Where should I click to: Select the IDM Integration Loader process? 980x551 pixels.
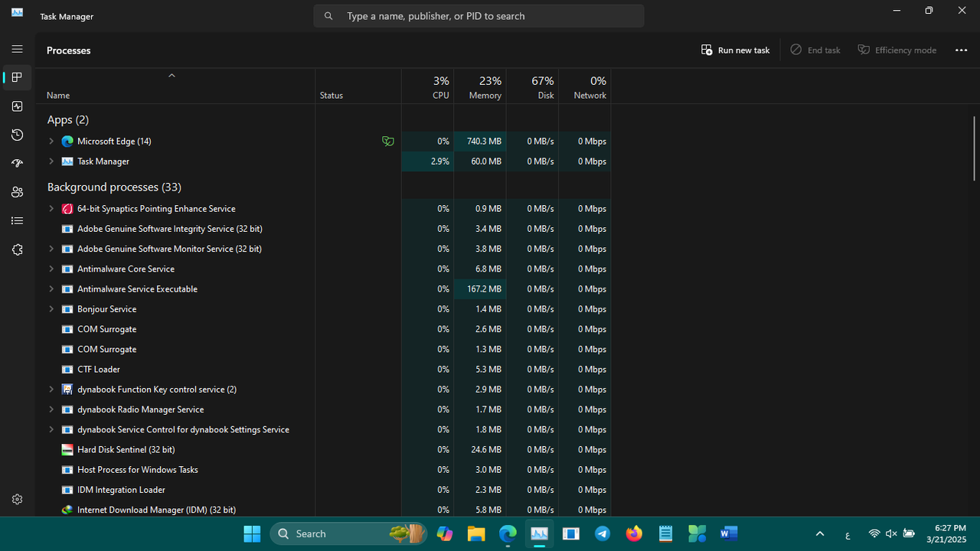[323, 490]
